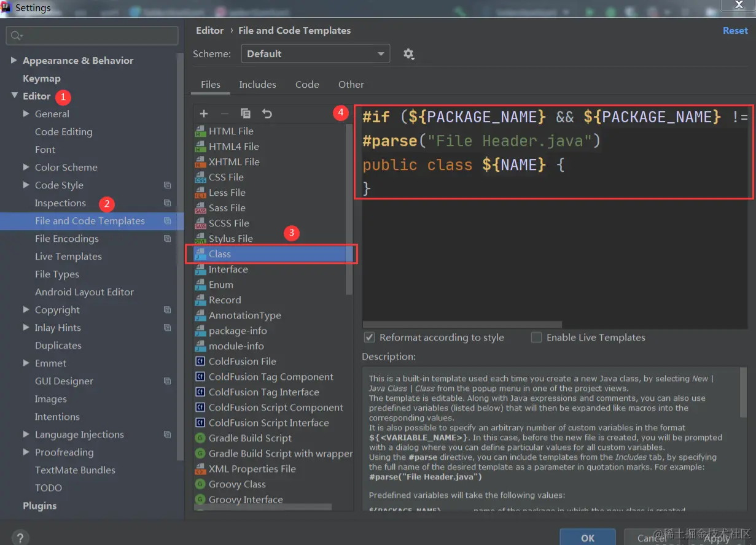Click the copy template icon
This screenshot has width=756, height=545.
(246, 114)
